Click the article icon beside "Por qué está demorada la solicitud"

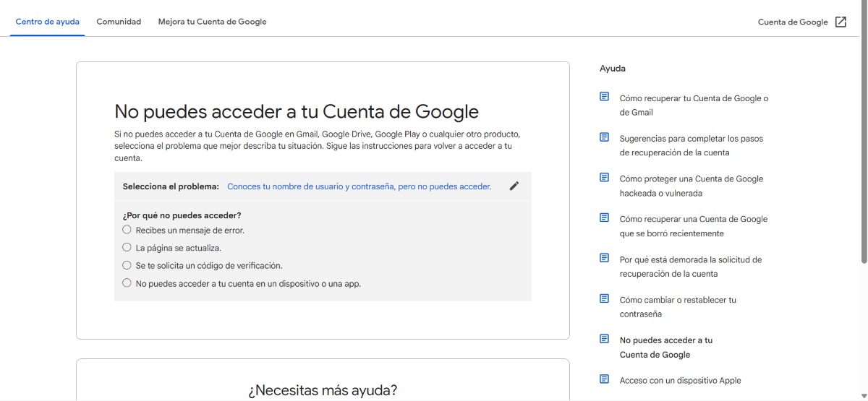[605, 258]
